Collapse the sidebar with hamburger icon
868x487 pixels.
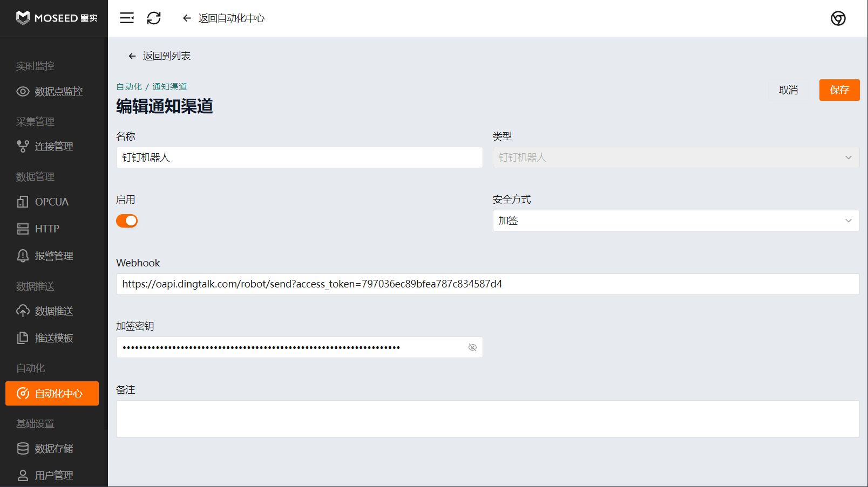click(x=127, y=18)
